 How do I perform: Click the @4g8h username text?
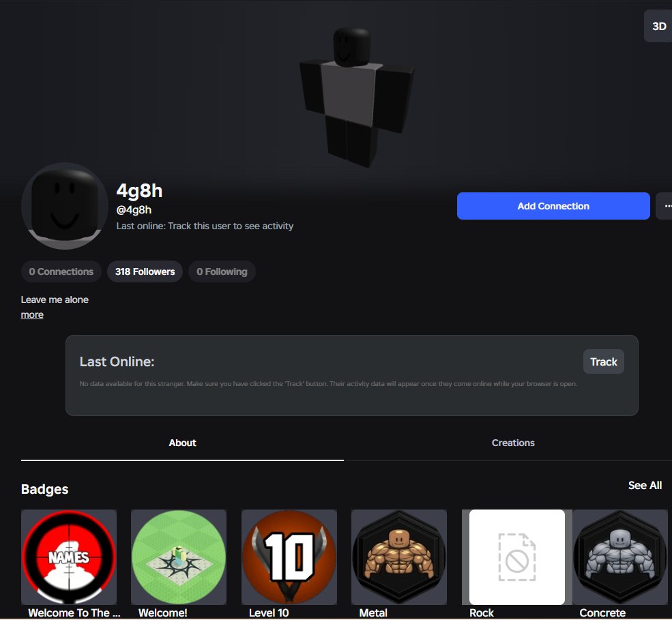[x=134, y=210]
